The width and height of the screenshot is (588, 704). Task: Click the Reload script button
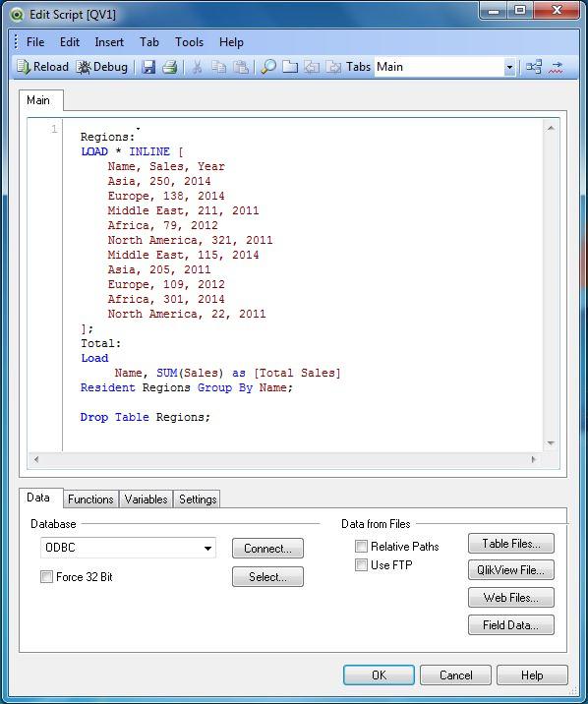point(42,67)
